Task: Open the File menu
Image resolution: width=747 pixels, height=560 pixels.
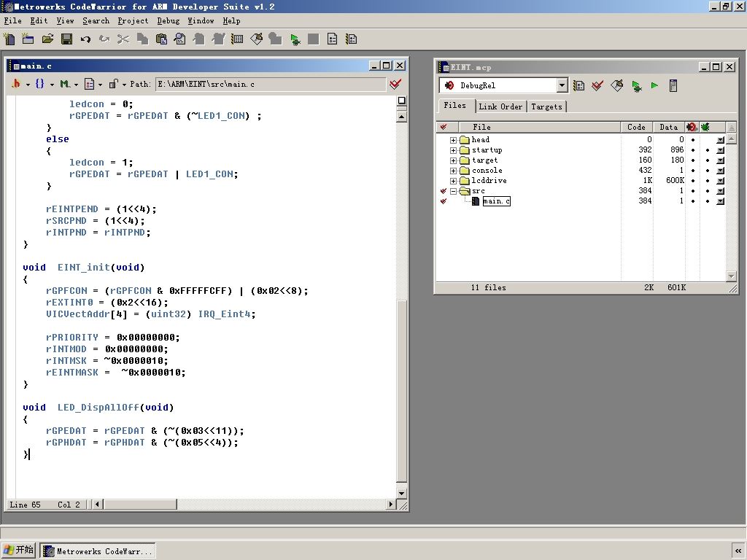Action: (13, 21)
